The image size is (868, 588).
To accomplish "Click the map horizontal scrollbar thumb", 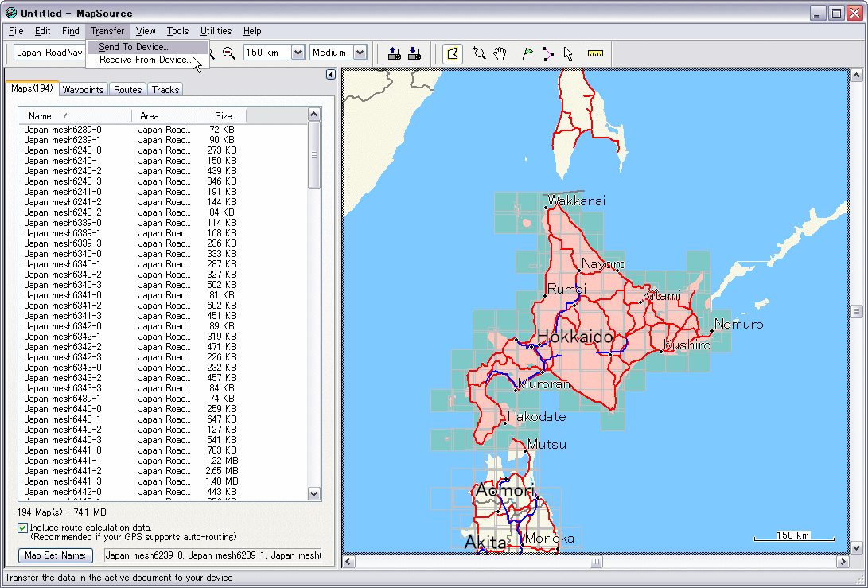I will tap(596, 562).
